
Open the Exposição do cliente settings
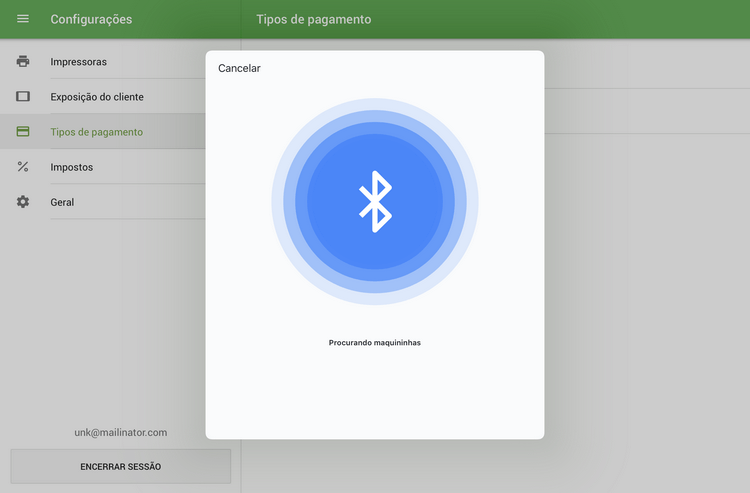click(x=96, y=97)
